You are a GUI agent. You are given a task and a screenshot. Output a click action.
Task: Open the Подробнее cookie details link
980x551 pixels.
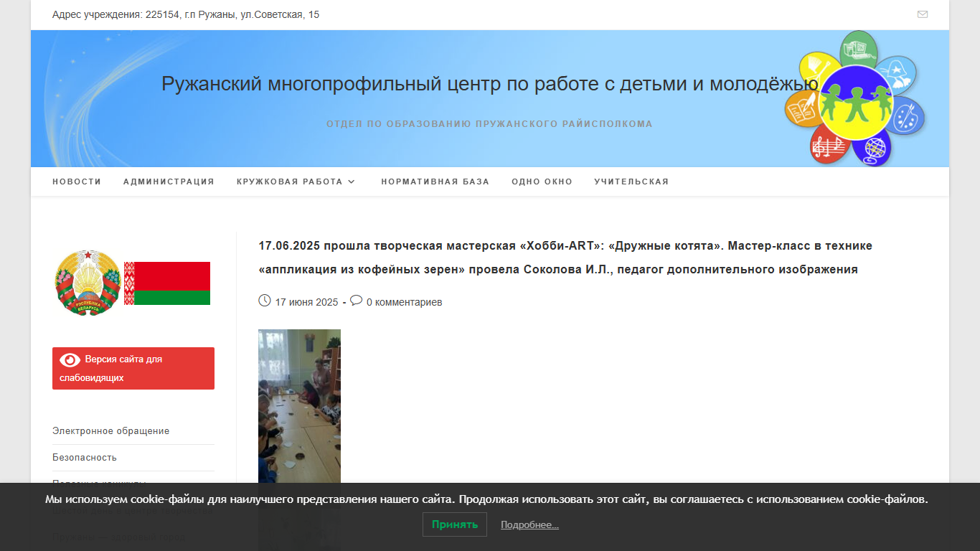(529, 525)
